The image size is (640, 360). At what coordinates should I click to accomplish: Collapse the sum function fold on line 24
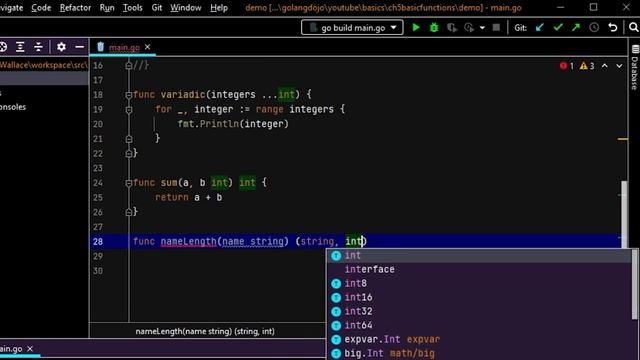[129, 183]
